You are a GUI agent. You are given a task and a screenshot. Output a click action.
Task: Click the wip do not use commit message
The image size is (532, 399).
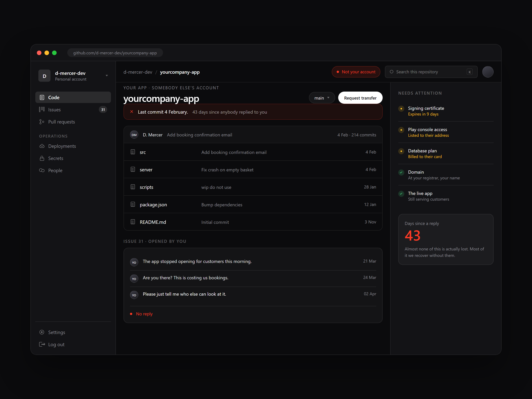216,187
